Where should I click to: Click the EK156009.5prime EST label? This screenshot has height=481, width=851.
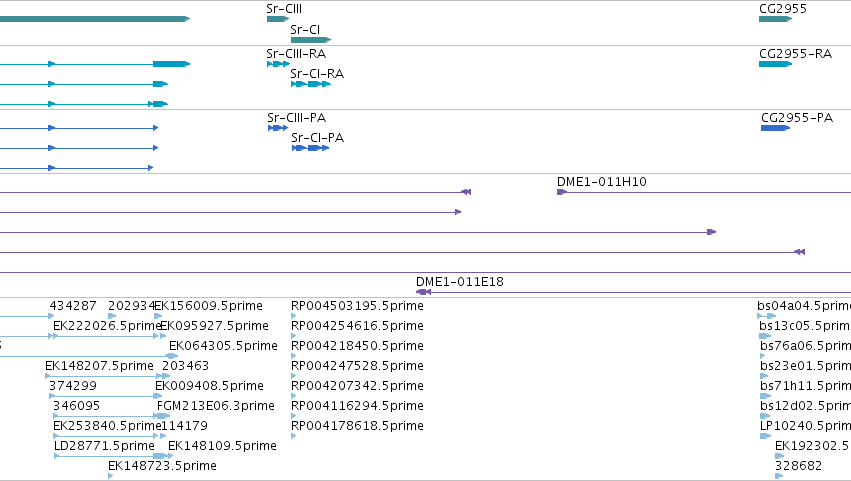(208, 306)
